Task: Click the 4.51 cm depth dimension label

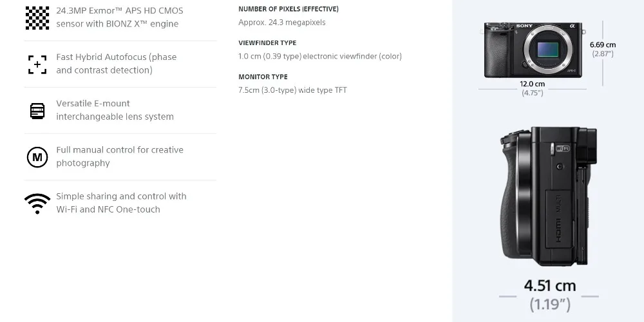Action: (x=549, y=285)
